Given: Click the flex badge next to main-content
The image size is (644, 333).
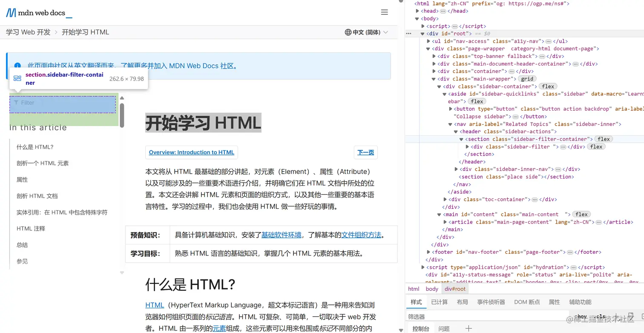Looking at the screenshot, I should click(x=581, y=215).
